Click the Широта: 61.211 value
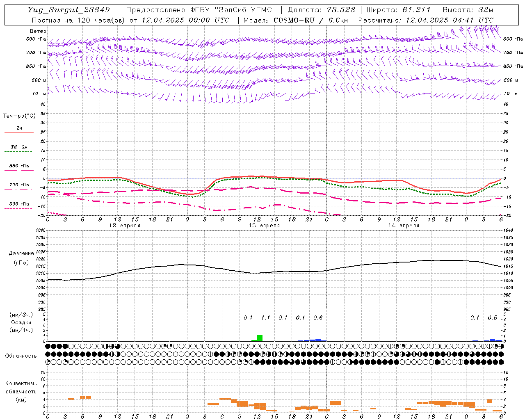This screenshot has width=525, height=420. tap(398, 10)
